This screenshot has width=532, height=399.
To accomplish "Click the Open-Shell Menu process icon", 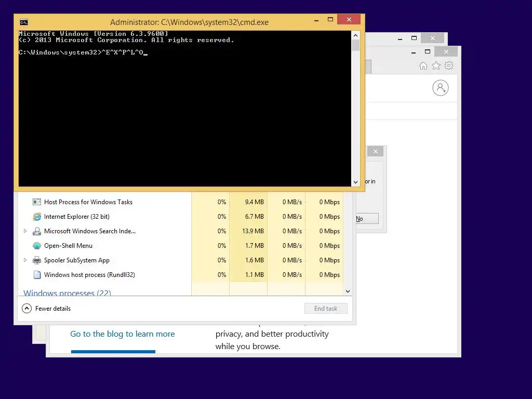I will tap(37, 246).
